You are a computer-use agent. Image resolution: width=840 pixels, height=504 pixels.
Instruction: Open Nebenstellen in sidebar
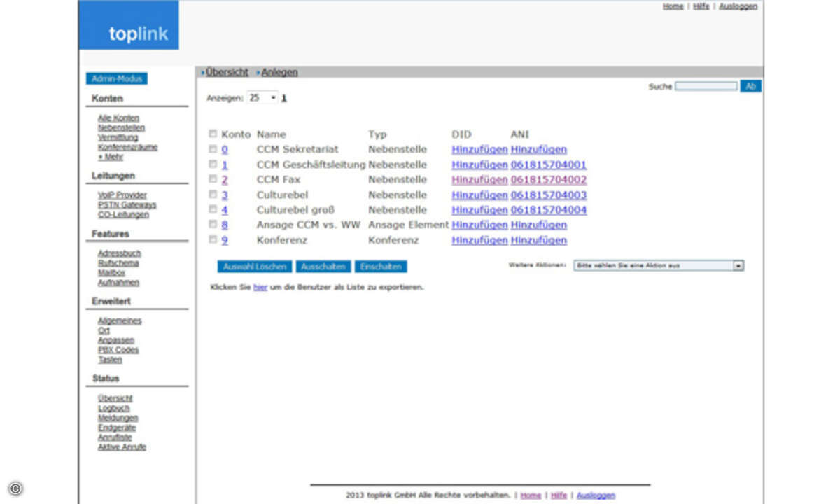(x=121, y=128)
